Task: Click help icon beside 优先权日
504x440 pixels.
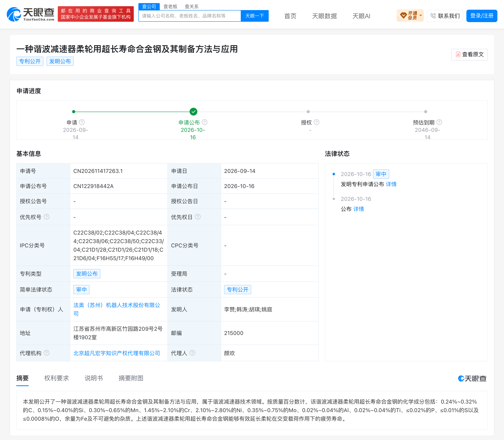Action: (x=198, y=217)
